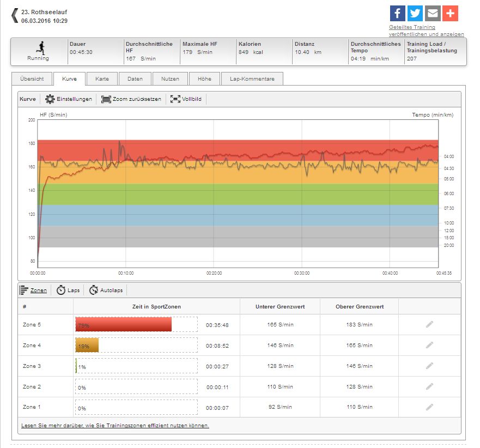Share training on Twitter

(x=415, y=13)
